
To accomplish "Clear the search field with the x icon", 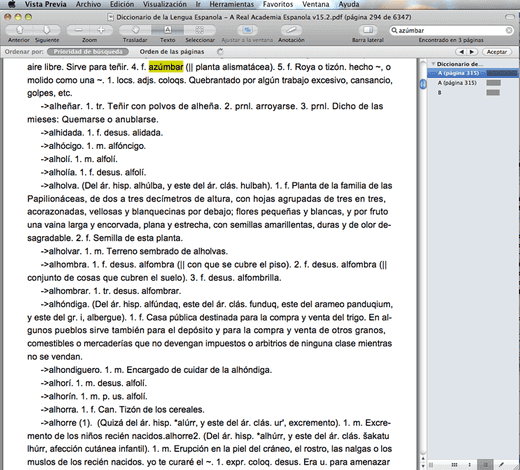I will (509, 30).
